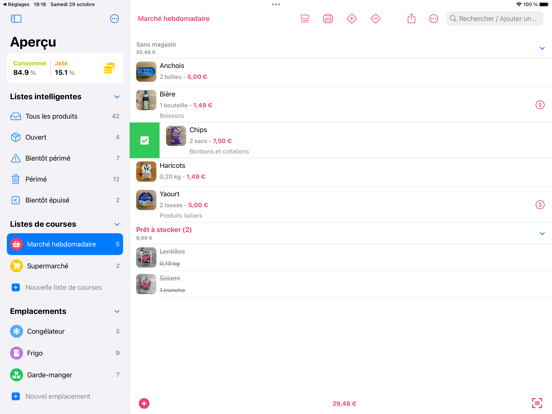Focus the Rechercher / Ajouter search field
The width and height of the screenshot is (552, 414).
[x=495, y=19]
